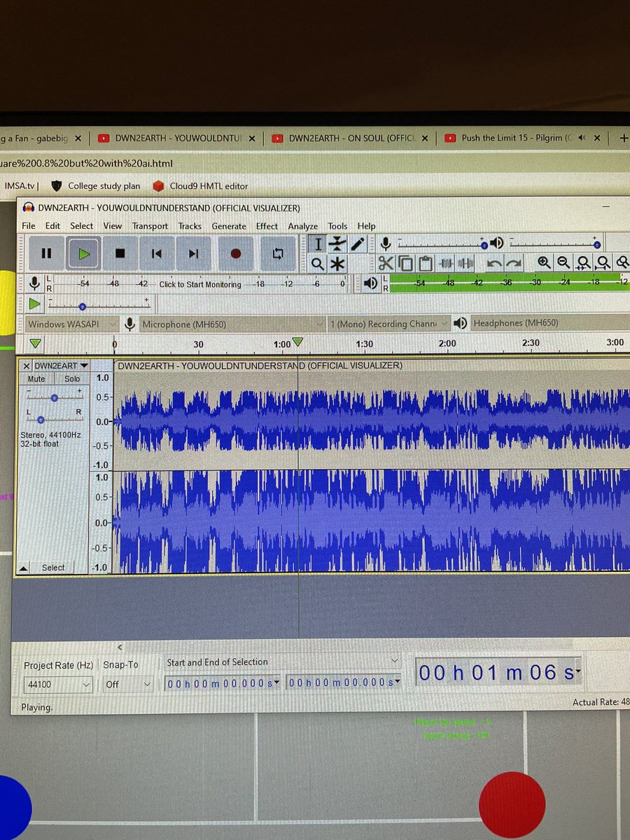Adjust the track gain slider
The height and width of the screenshot is (840, 630).
(x=55, y=395)
